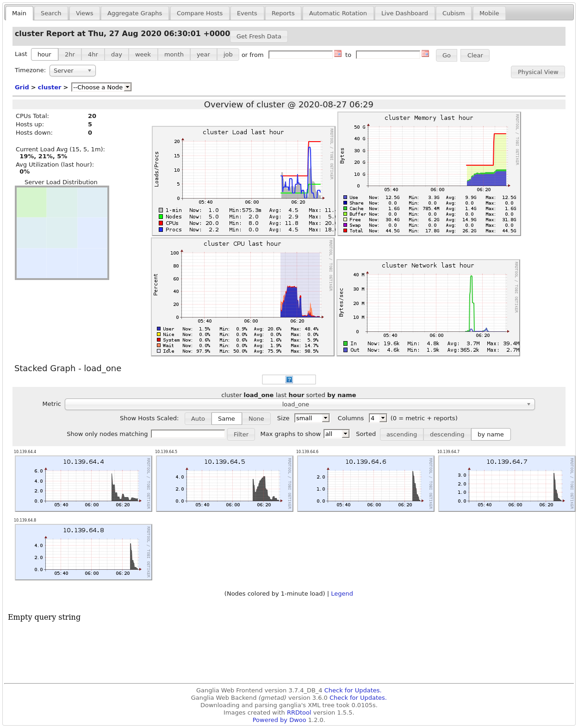Select the week time range
This screenshot has height=728, width=578.
(143, 54)
